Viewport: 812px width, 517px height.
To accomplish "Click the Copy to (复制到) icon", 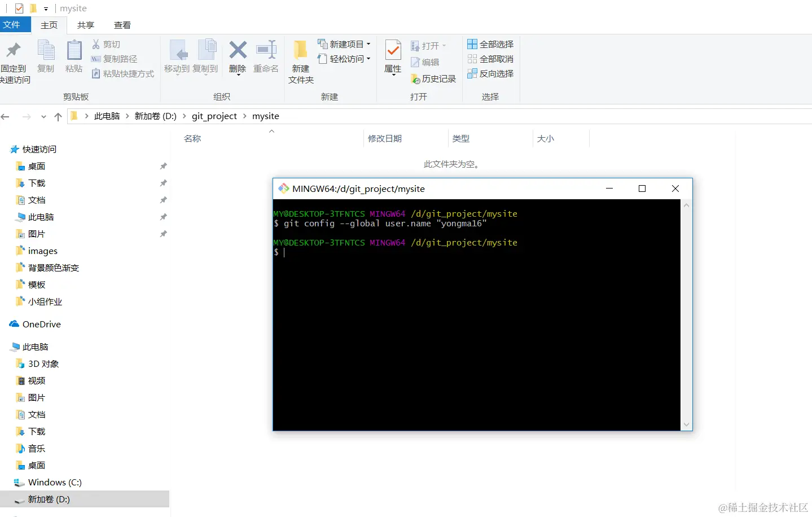I will (207, 50).
